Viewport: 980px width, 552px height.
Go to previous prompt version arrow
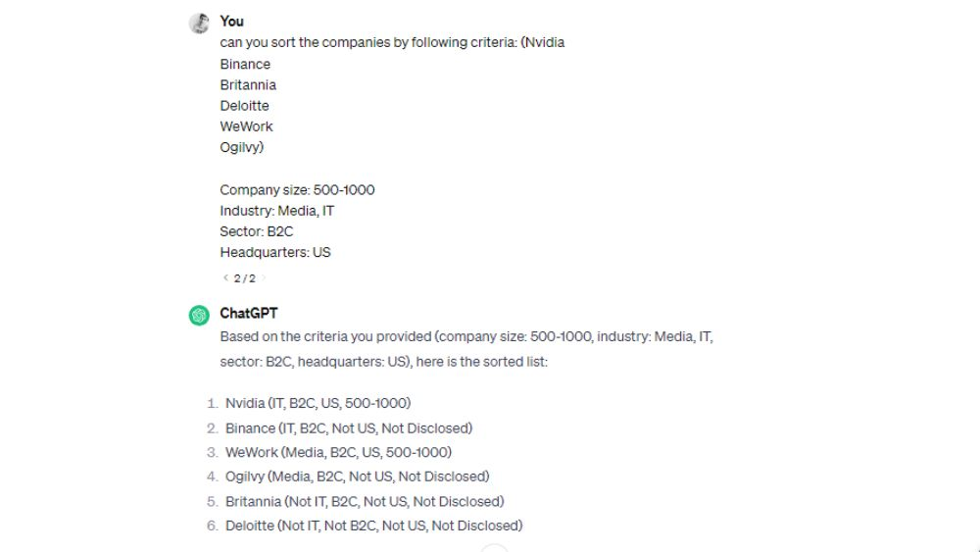(x=225, y=278)
